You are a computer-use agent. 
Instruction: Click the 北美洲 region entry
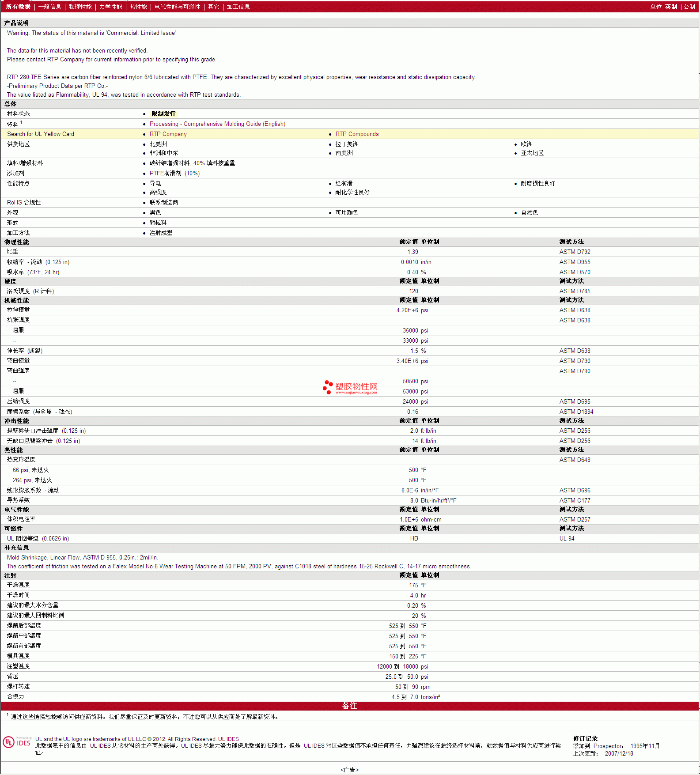[158, 144]
